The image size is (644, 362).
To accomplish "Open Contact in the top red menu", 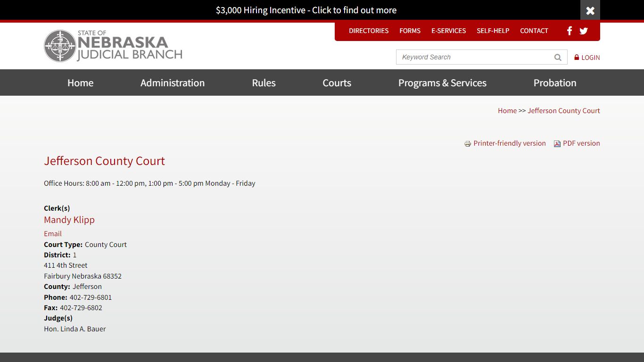I will tap(534, 31).
